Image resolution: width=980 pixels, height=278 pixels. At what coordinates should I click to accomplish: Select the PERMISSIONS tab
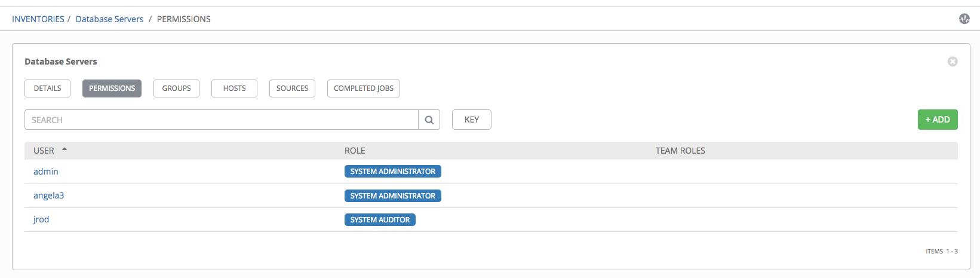pyautogui.click(x=112, y=88)
